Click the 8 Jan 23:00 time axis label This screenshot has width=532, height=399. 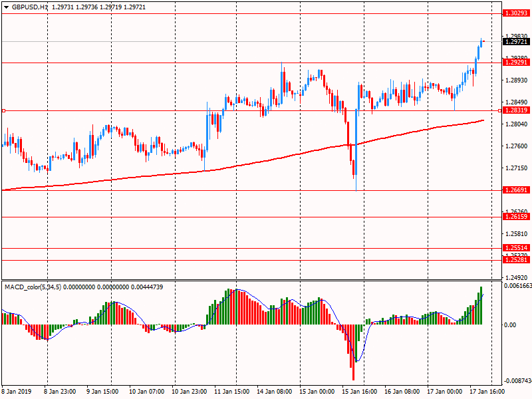[x=60, y=392]
